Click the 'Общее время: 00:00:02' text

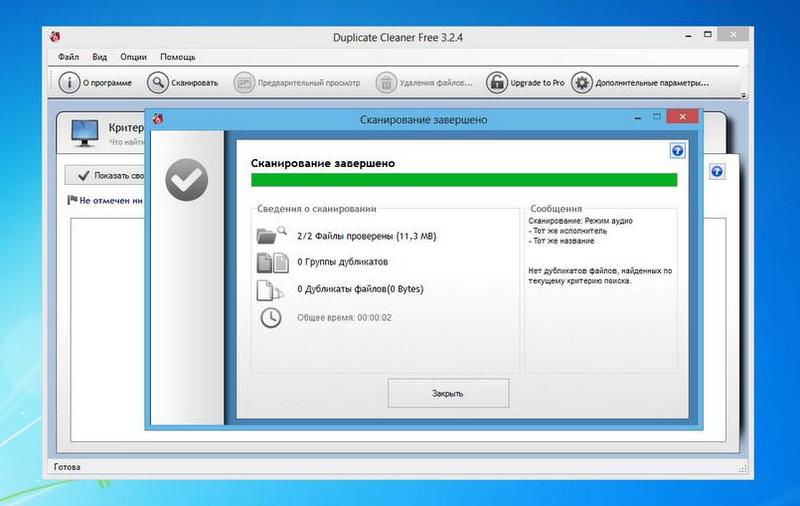click(x=344, y=317)
